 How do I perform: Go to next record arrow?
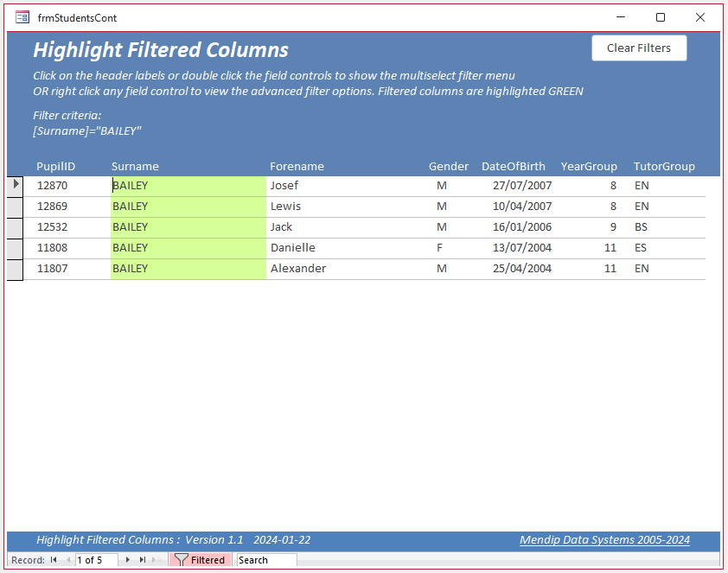tap(128, 559)
